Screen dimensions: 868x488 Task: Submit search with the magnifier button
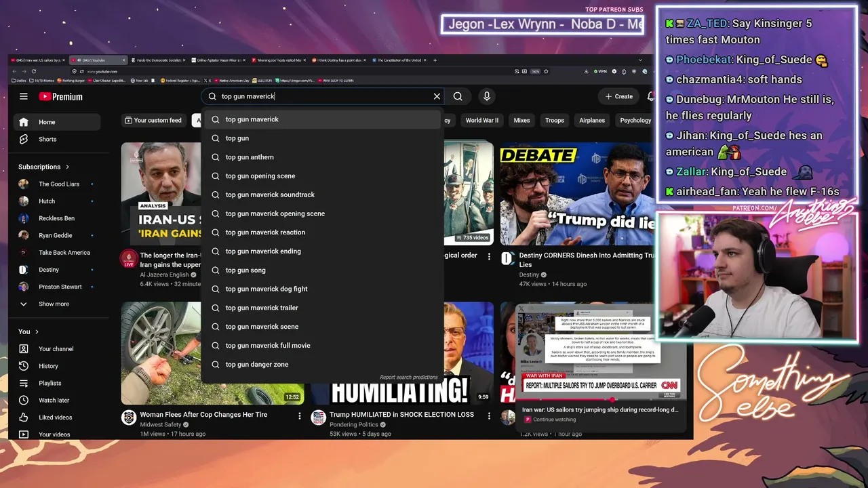pos(458,96)
